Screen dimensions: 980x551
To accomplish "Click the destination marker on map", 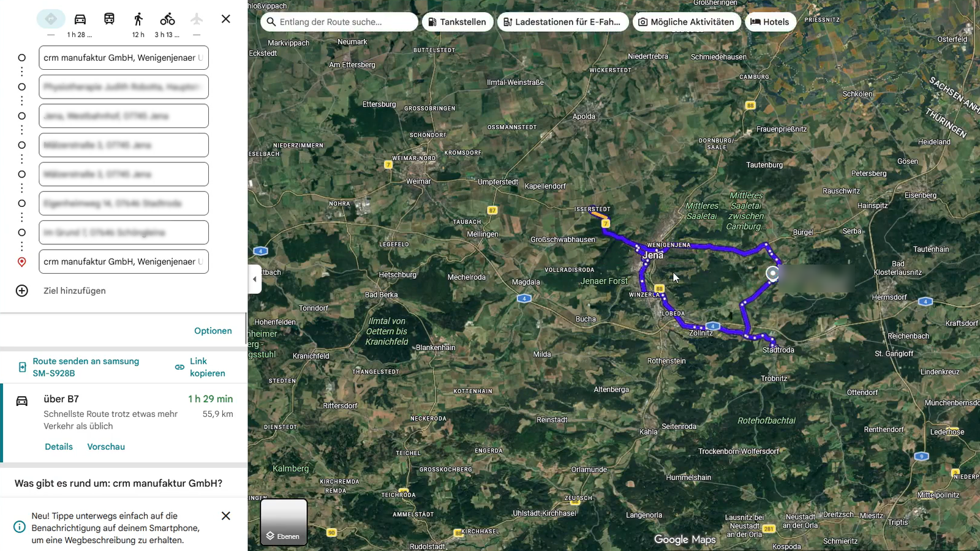I will [773, 273].
